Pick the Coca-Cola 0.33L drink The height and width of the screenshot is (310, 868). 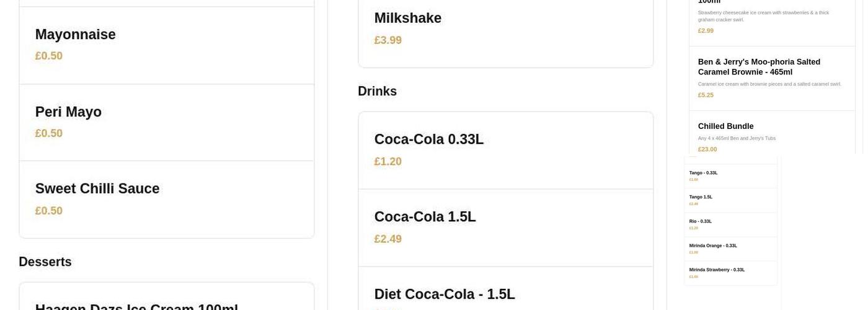coord(505,150)
